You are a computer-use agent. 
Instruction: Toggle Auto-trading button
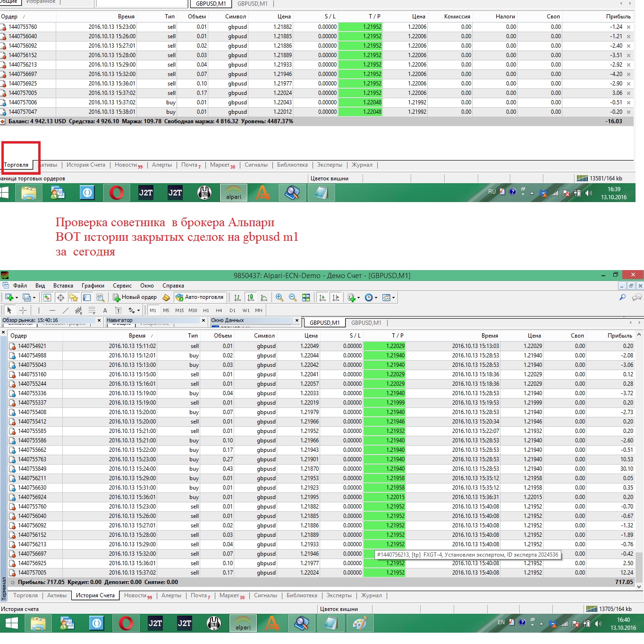[x=199, y=297]
